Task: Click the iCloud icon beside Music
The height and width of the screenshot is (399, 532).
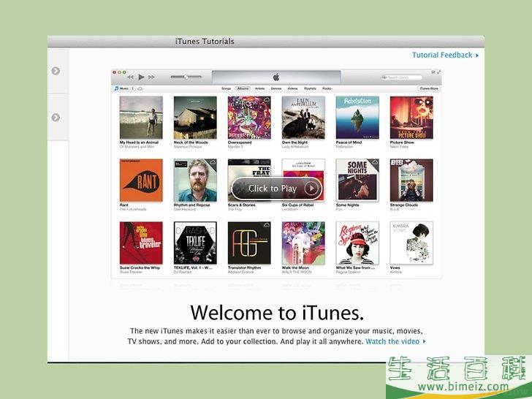Action: tap(140, 88)
